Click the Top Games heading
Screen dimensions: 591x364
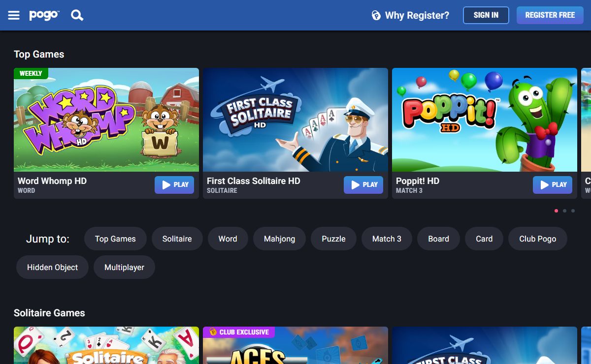[39, 54]
